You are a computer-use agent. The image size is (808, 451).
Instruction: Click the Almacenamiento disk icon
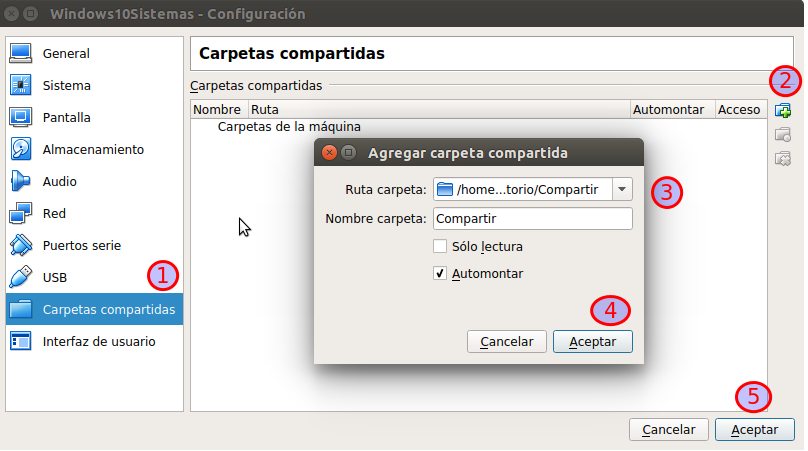tap(21, 149)
